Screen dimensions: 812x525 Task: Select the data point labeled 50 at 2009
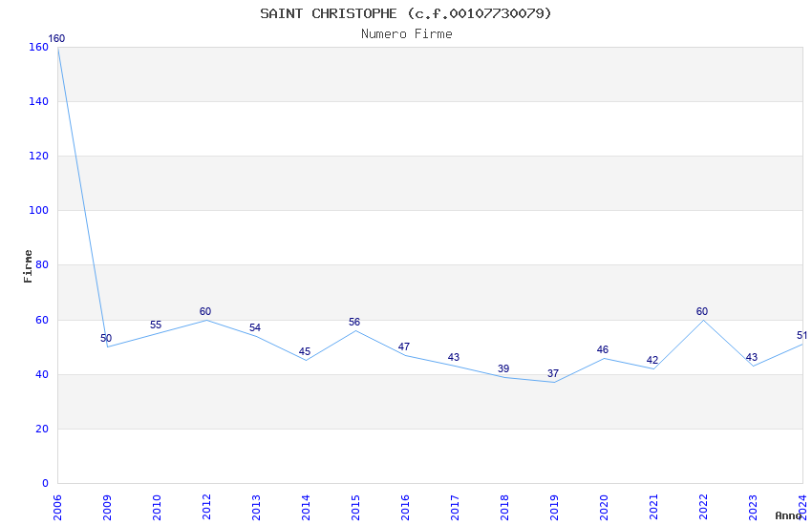tap(106, 338)
